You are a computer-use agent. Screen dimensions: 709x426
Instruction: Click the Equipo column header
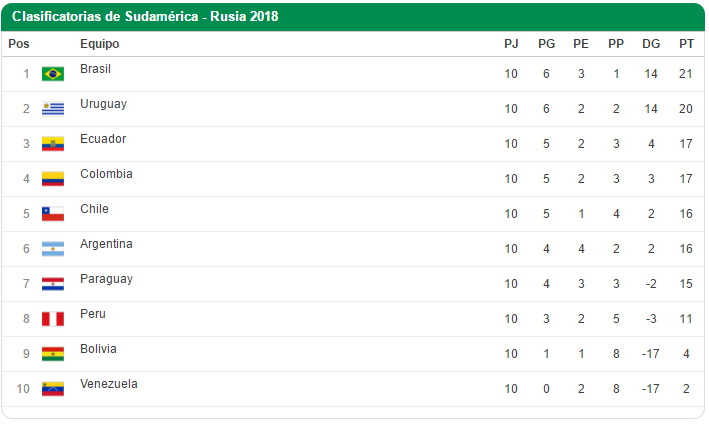tap(99, 44)
